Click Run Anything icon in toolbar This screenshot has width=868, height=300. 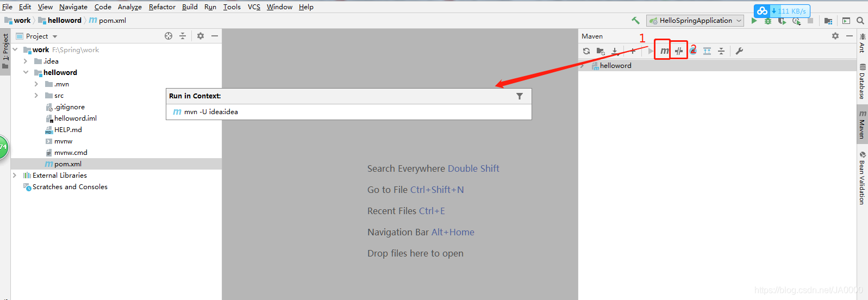tap(846, 21)
